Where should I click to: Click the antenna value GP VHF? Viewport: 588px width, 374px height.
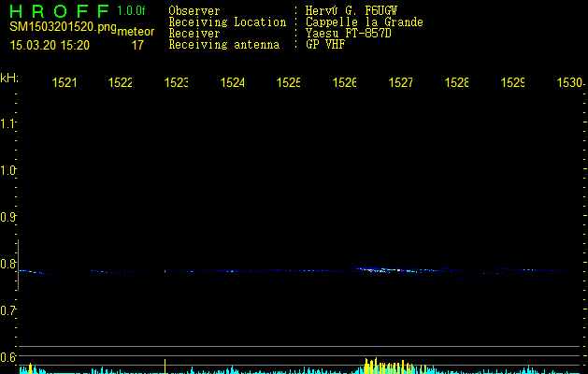pyautogui.click(x=325, y=45)
